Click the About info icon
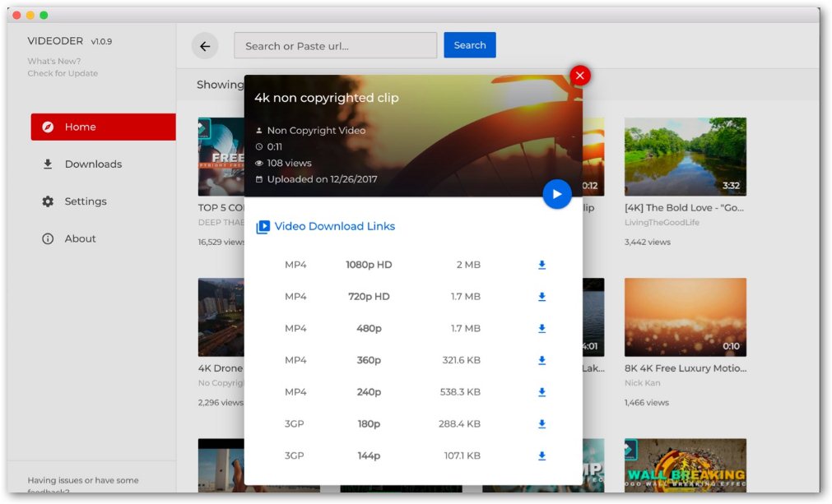Viewport: 832px width, 504px height. (48, 238)
